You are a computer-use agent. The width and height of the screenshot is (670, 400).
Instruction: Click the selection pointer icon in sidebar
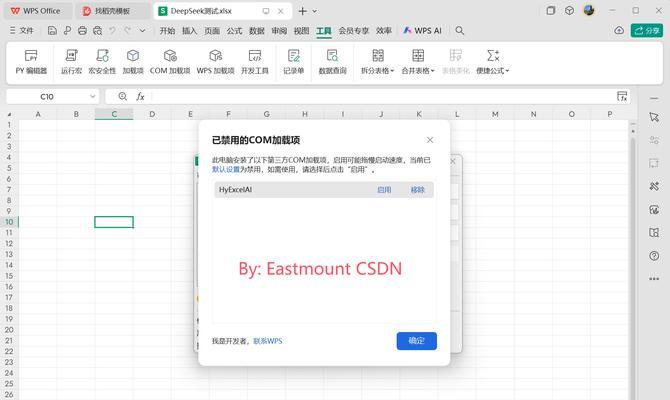(x=654, y=117)
